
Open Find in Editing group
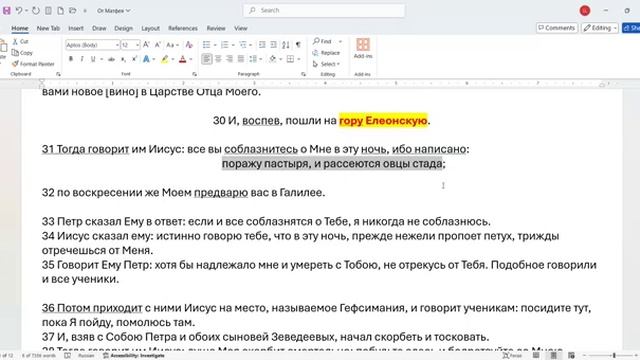322,41
